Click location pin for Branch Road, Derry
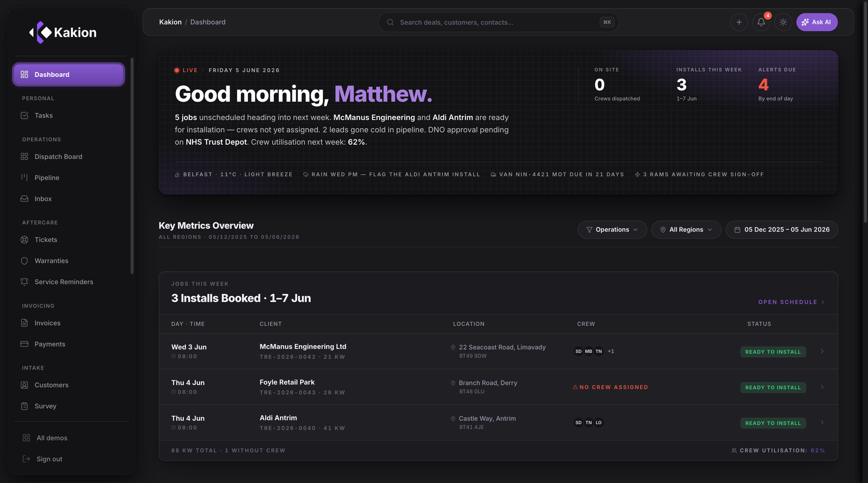Viewport: 868px width, 483px height. 453,383
